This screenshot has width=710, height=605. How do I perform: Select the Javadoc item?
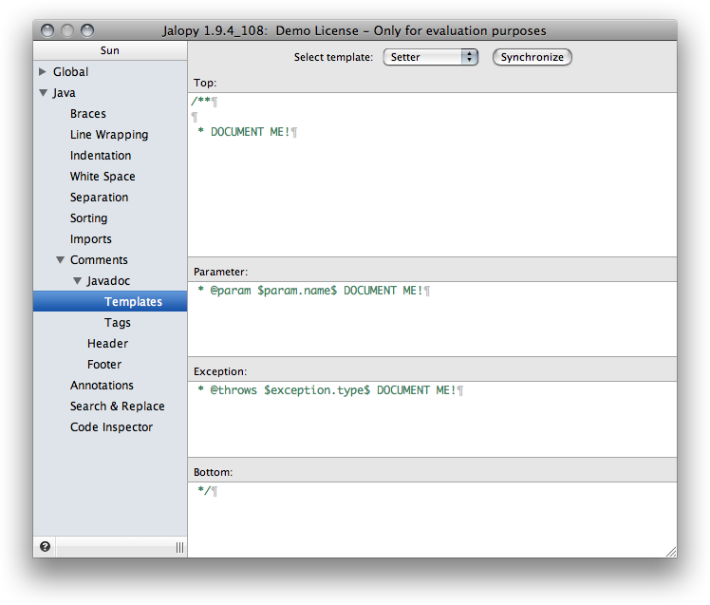[x=108, y=281]
